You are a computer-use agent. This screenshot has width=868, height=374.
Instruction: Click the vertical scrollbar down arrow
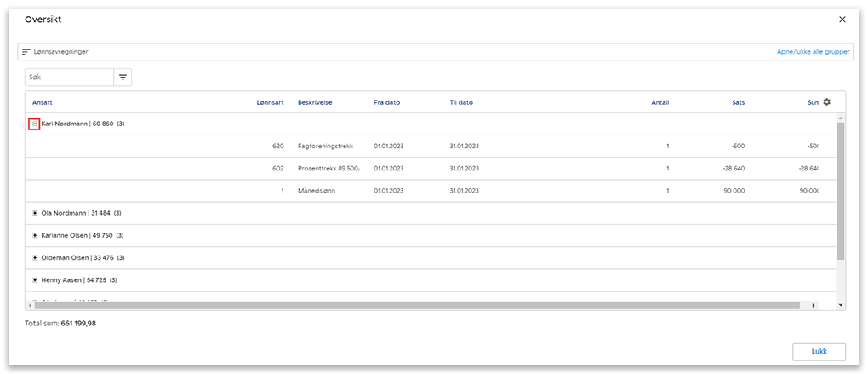pyautogui.click(x=841, y=304)
